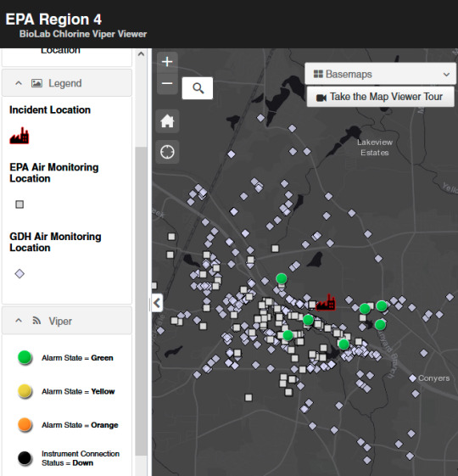The image size is (458, 476).
Task: Click the EPA square symbol in legend
Action: 20,204
